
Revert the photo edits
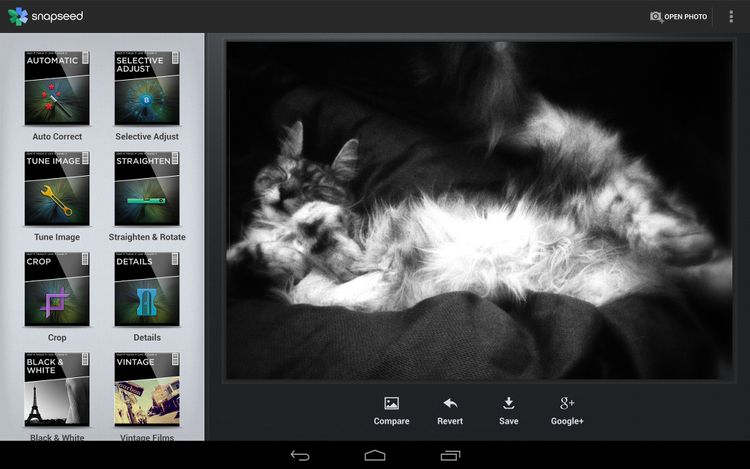450,410
